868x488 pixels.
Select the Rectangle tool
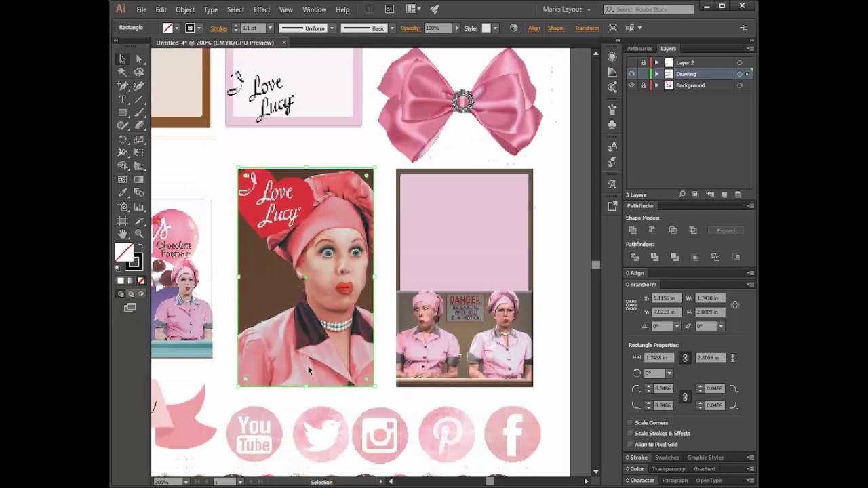(123, 113)
